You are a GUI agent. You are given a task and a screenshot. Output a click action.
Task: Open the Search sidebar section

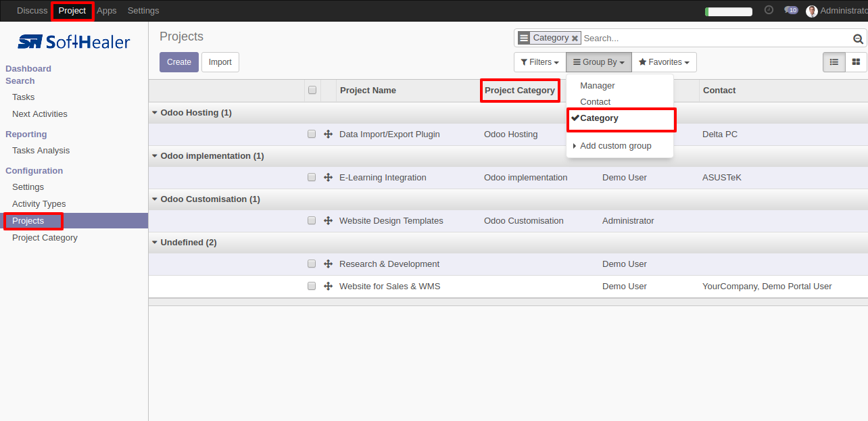[x=20, y=81]
